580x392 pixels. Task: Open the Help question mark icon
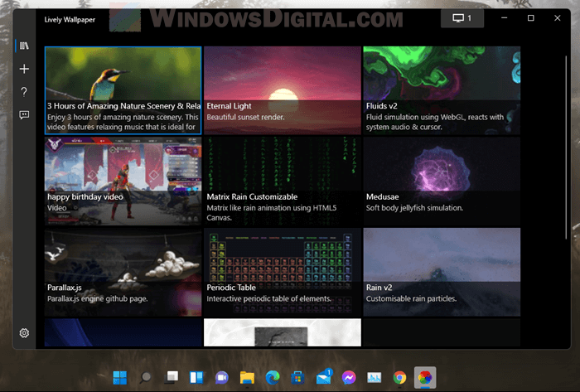(x=24, y=92)
